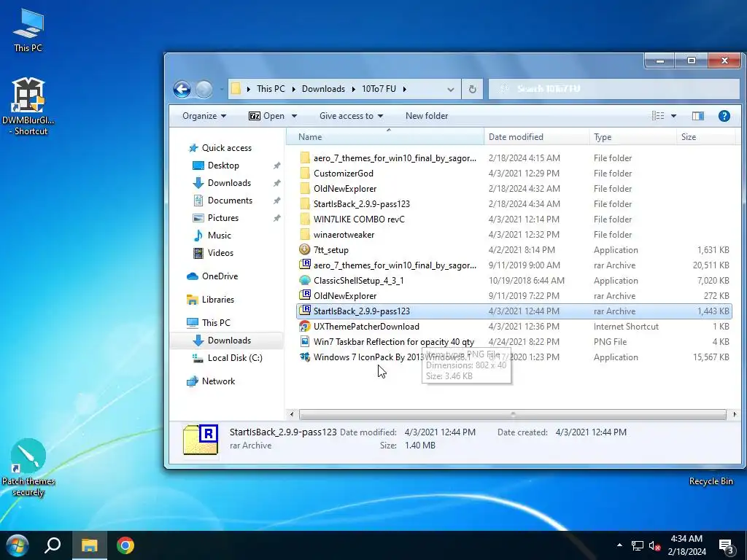Expand the address bar history dropdown
Image resolution: width=747 pixels, height=560 pixels.
[450, 89]
